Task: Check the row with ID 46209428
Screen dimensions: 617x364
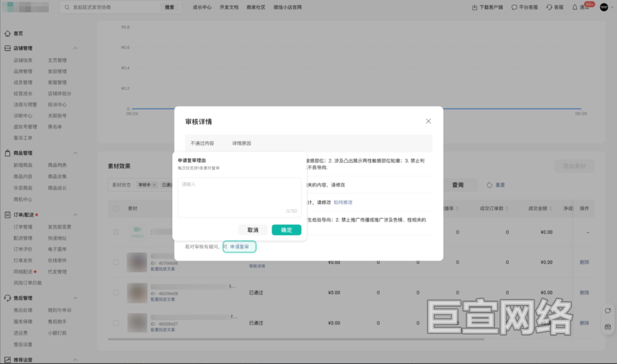Action: coord(116,293)
